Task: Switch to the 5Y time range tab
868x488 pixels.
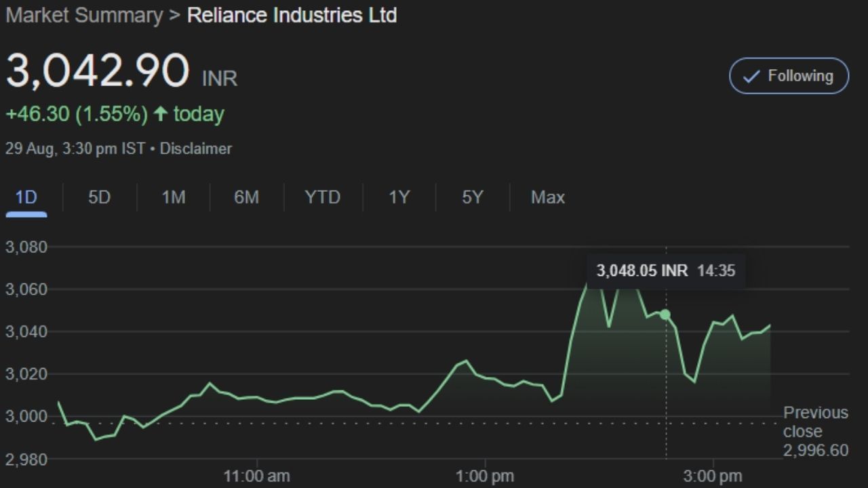Action: [x=472, y=197]
